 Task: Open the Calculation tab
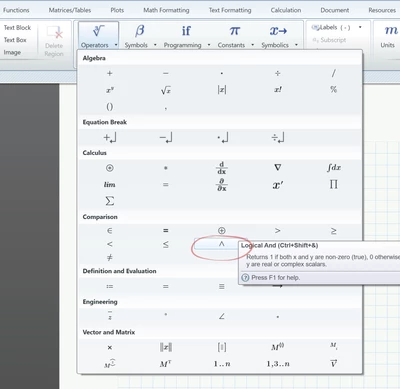286,10
